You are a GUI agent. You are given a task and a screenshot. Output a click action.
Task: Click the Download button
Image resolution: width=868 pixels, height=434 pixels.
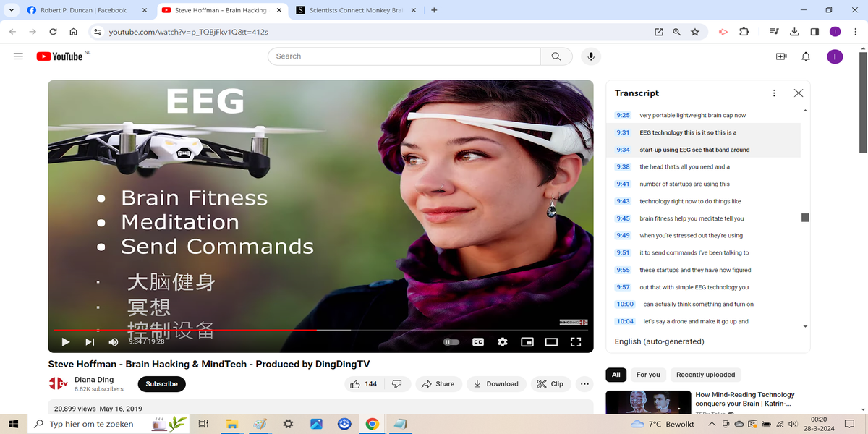coord(496,384)
